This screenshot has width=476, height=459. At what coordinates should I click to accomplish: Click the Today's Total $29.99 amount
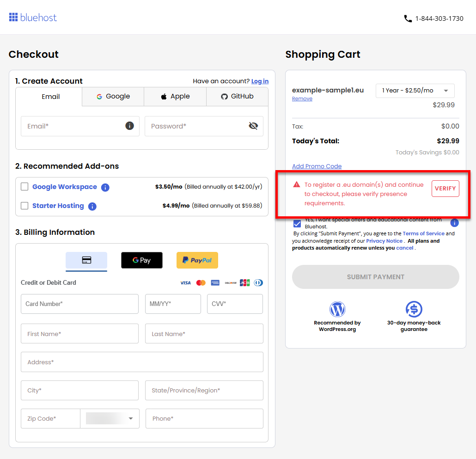point(448,141)
